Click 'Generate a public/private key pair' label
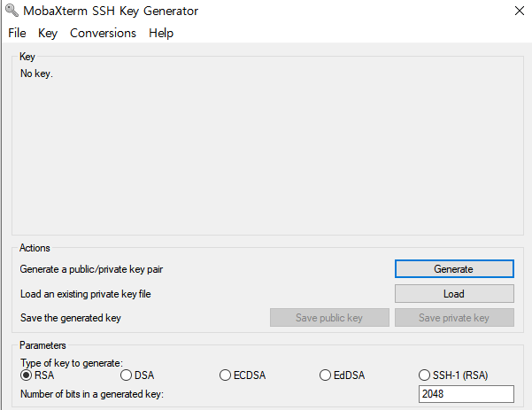Viewport: 532px width, 410px height. tap(91, 269)
